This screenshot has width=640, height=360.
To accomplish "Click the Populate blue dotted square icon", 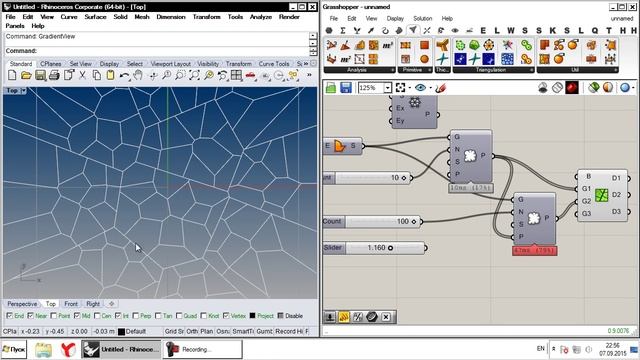I will point(507,59).
